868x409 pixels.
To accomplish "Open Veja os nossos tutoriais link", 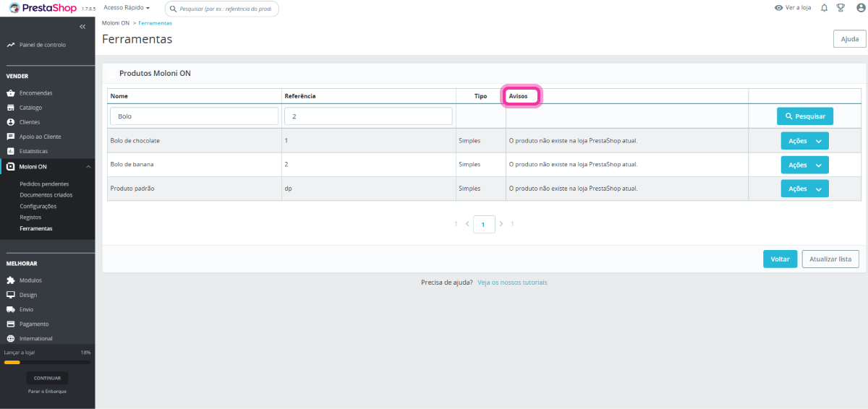I will 512,283.
